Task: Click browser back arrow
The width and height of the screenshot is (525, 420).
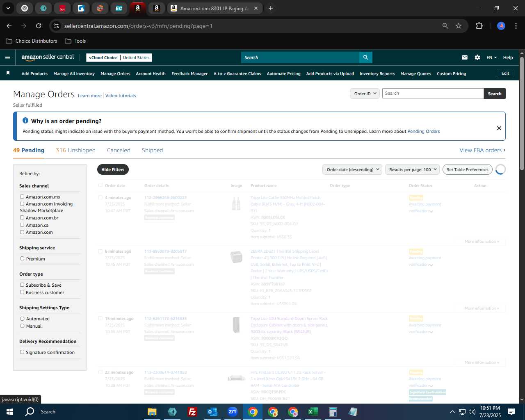Action: click(x=9, y=26)
